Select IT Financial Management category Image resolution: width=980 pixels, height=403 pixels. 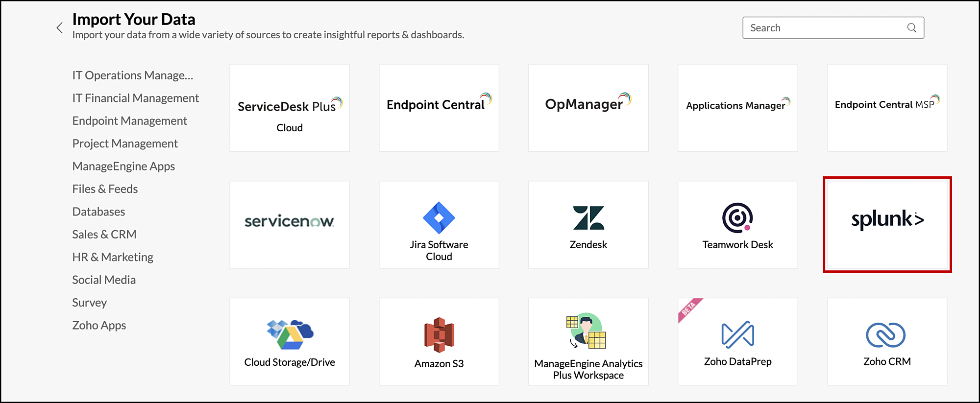click(136, 98)
